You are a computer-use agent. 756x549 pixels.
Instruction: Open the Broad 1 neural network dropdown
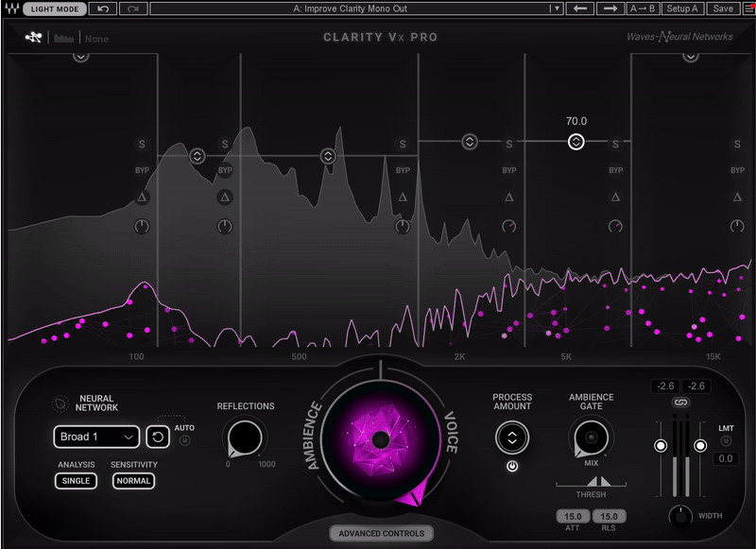(96, 437)
